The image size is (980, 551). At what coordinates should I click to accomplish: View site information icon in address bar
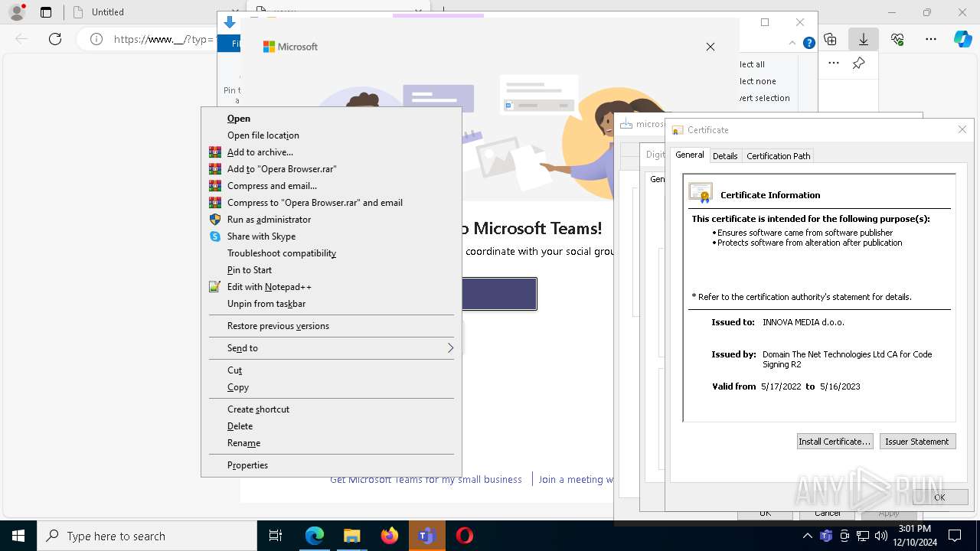tap(96, 39)
